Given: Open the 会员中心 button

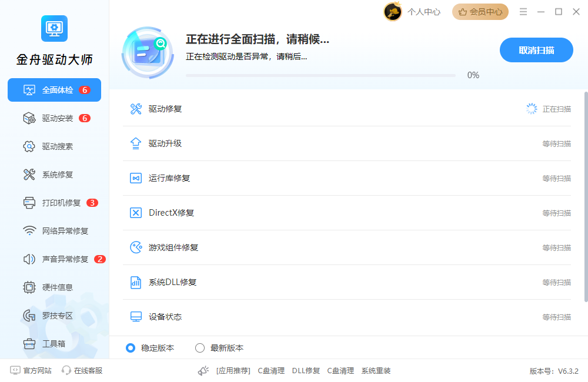Looking at the screenshot, I should tap(480, 12).
